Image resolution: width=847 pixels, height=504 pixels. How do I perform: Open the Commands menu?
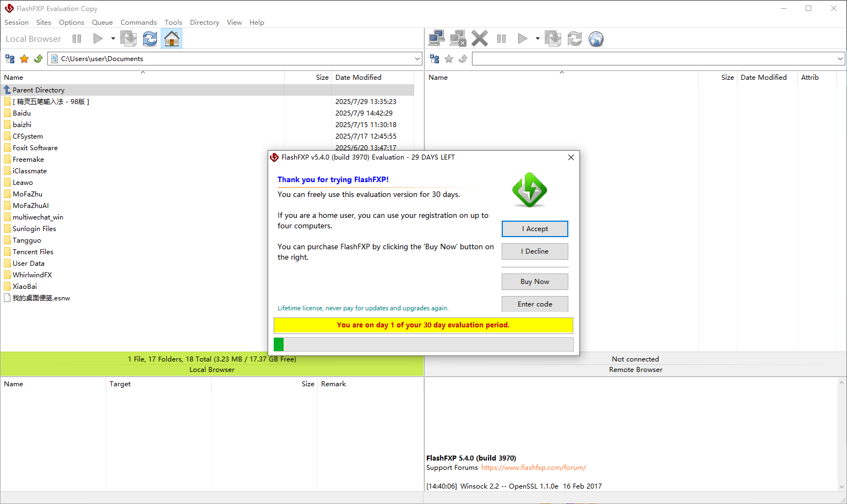[139, 23]
